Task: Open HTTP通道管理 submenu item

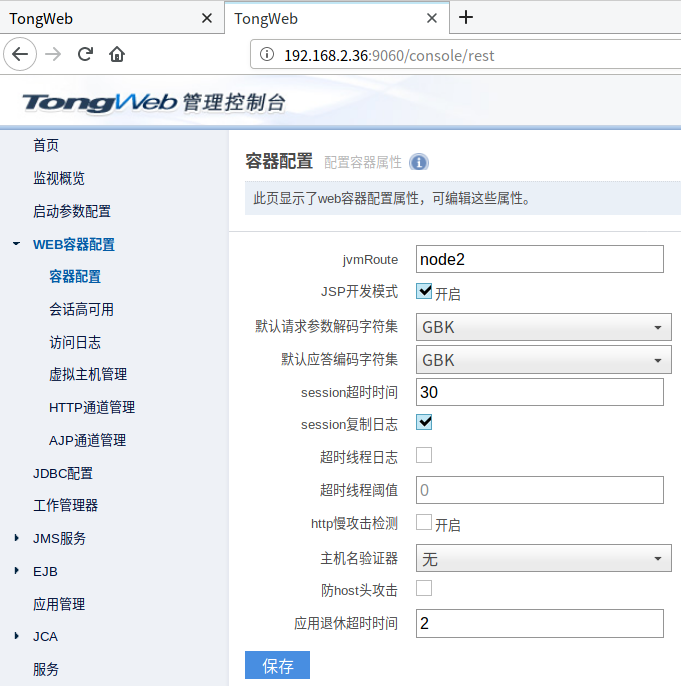Action: (x=92, y=407)
